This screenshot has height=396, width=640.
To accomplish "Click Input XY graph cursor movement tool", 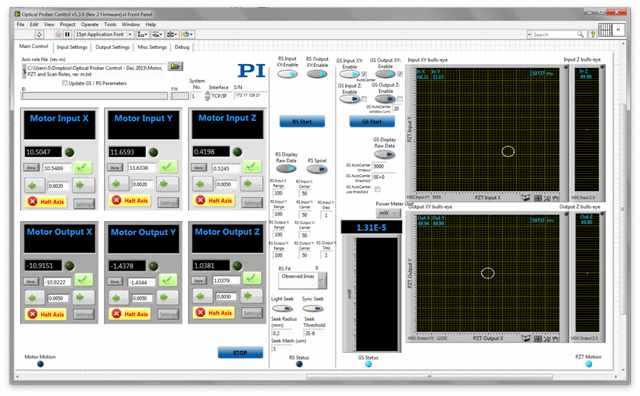I will point(538,198).
